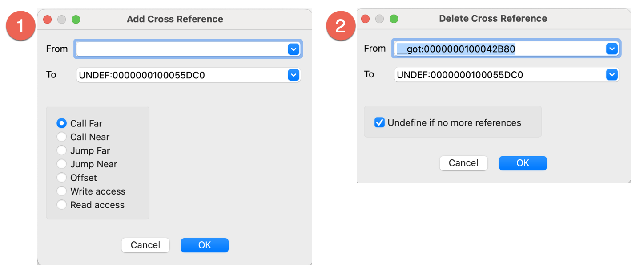Open the From dropdown in Add Cross Reference
This screenshot has width=644, height=276.
(294, 49)
